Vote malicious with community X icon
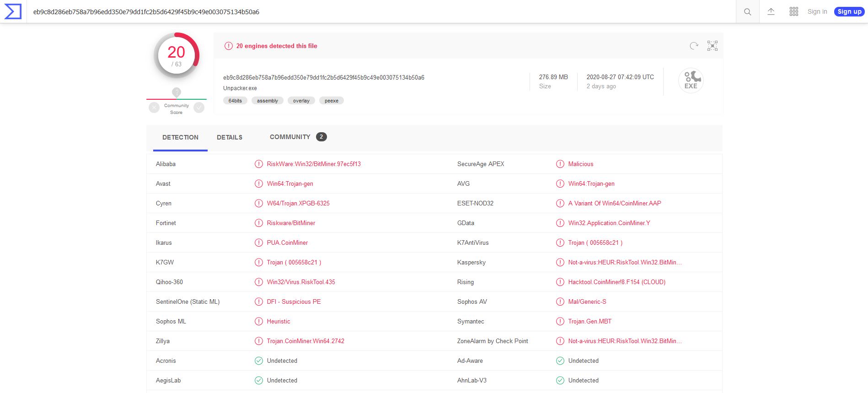This screenshot has height=393, width=868. click(154, 108)
